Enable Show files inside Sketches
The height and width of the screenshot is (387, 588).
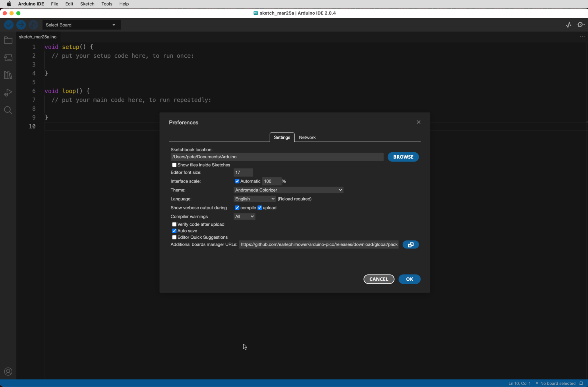[x=174, y=165]
